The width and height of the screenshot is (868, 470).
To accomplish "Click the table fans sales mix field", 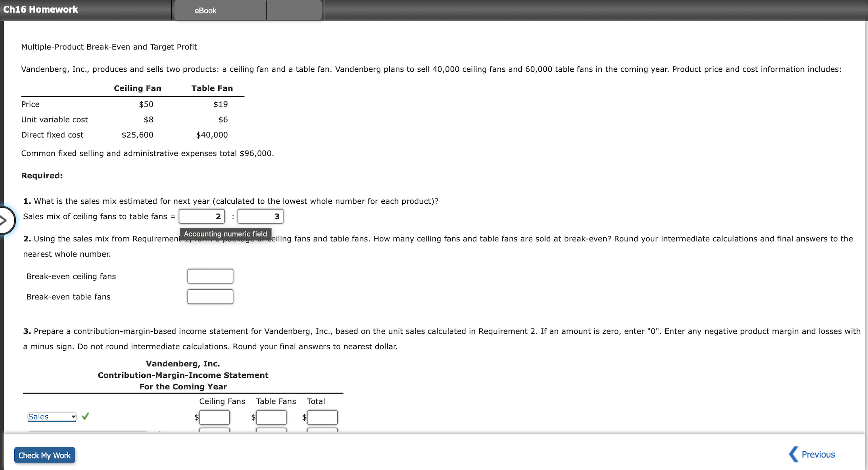I will click(260, 216).
